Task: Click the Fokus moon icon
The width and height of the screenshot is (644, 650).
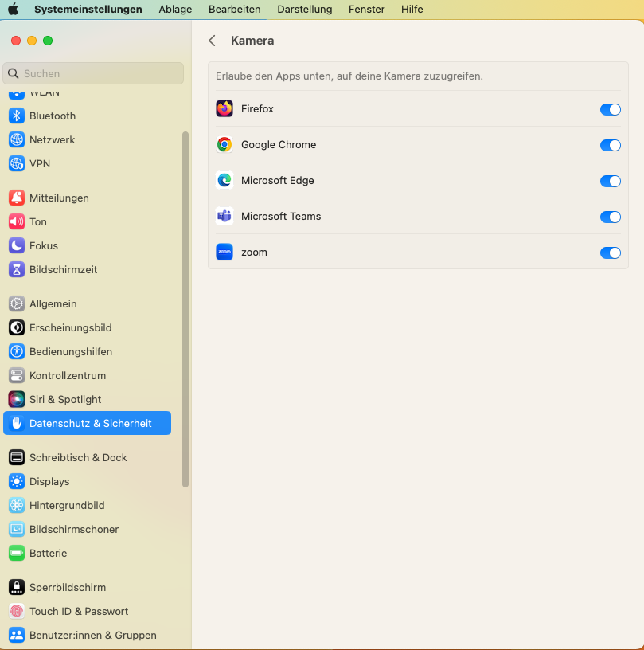Action: tap(17, 245)
